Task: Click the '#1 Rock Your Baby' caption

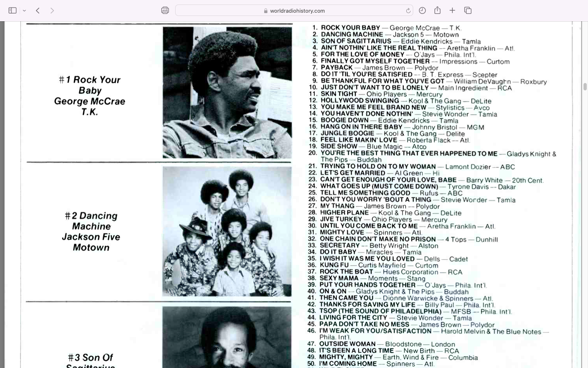Action: [90, 96]
